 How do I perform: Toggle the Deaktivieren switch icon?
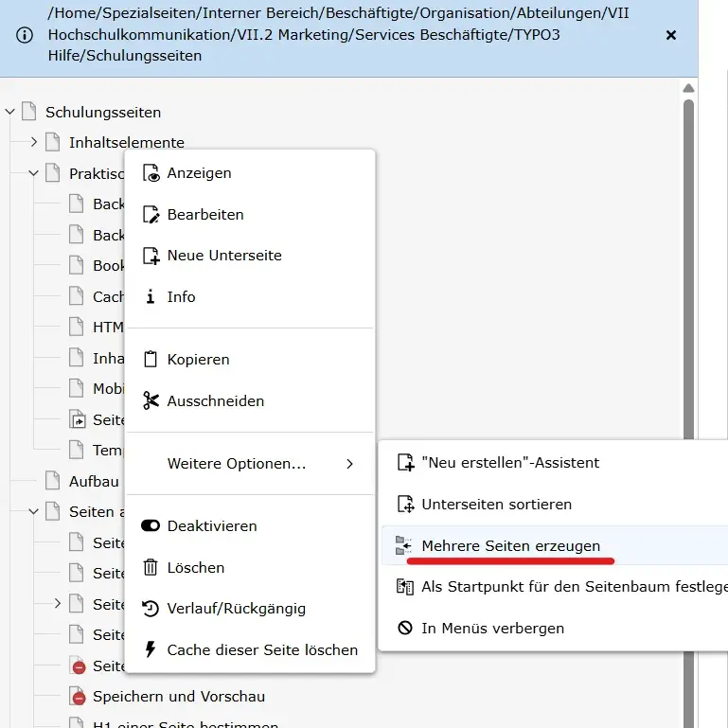[x=151, y=526]
